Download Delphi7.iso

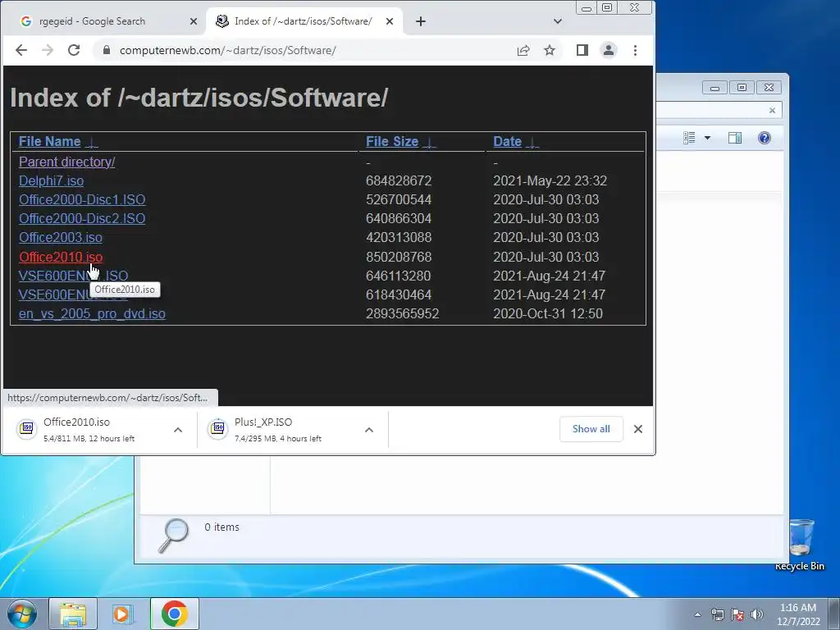click(52, 181)
